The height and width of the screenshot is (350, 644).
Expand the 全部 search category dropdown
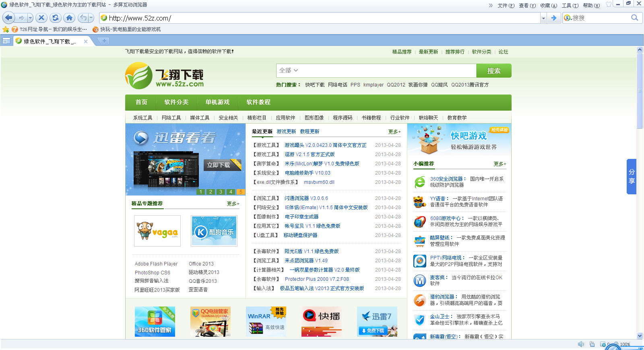[288, 70]
